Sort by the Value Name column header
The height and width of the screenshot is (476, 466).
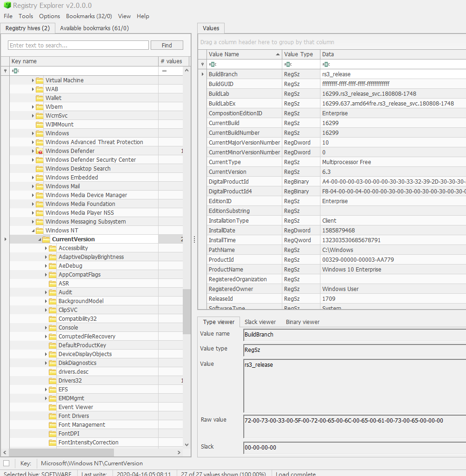pos(244,54)
